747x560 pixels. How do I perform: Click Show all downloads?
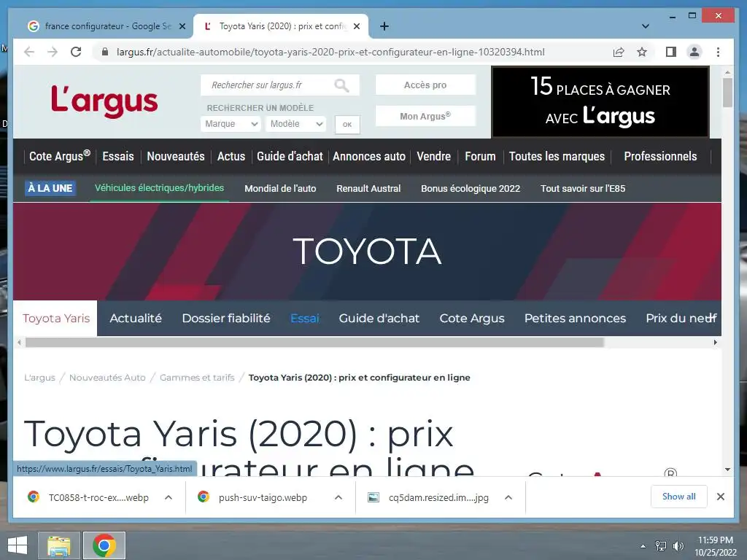[x=679, y=497]
